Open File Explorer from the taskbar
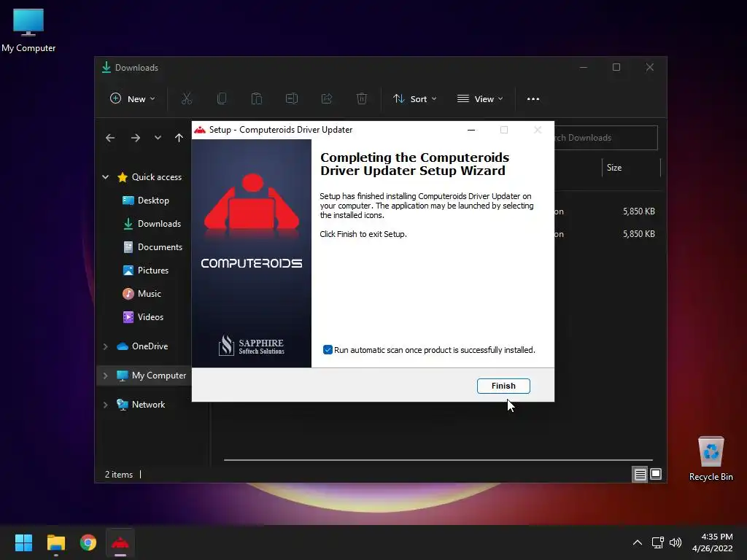The image size is (747, 560). coord(55,542)
